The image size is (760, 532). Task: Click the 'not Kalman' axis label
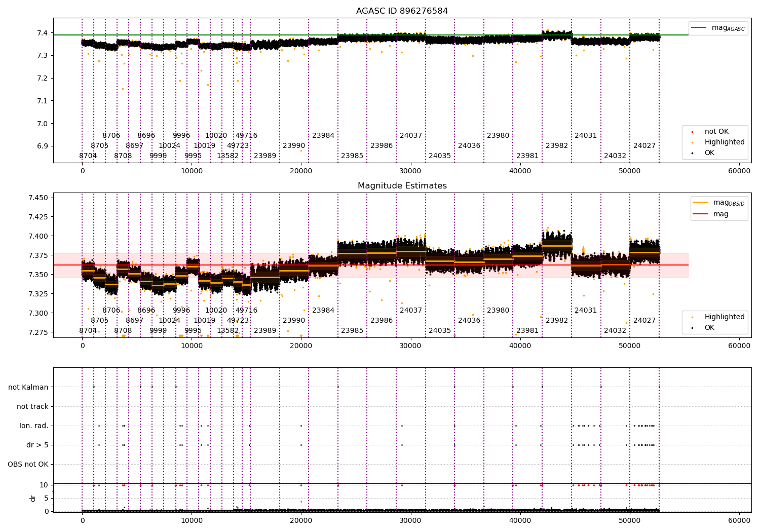28,387
